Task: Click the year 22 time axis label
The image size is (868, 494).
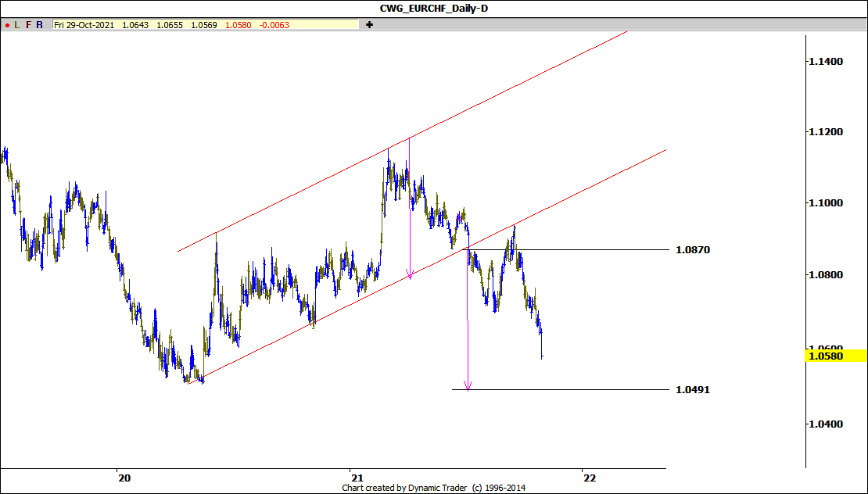Action: click(590, 478)
